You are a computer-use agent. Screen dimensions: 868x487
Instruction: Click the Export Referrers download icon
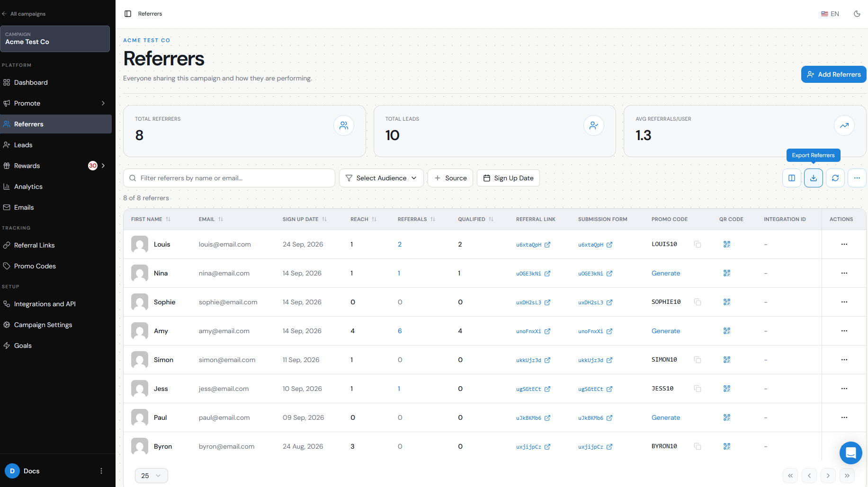pos(814,178)
